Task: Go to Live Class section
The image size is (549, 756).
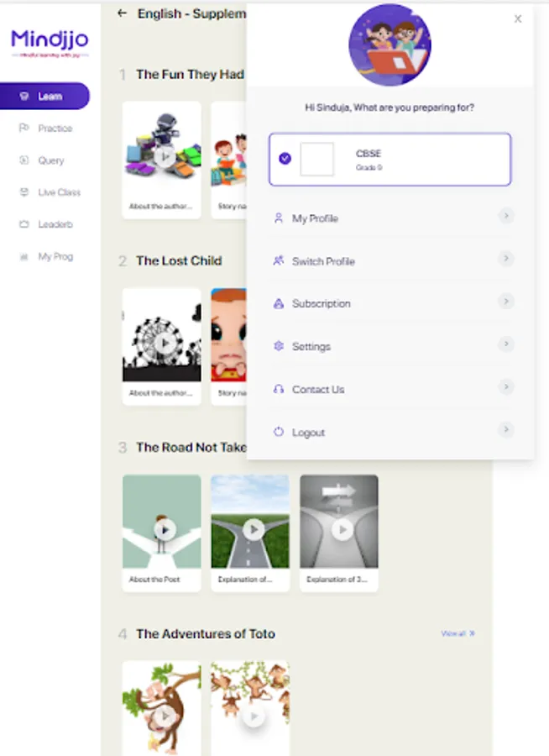Action: [59, 192]
